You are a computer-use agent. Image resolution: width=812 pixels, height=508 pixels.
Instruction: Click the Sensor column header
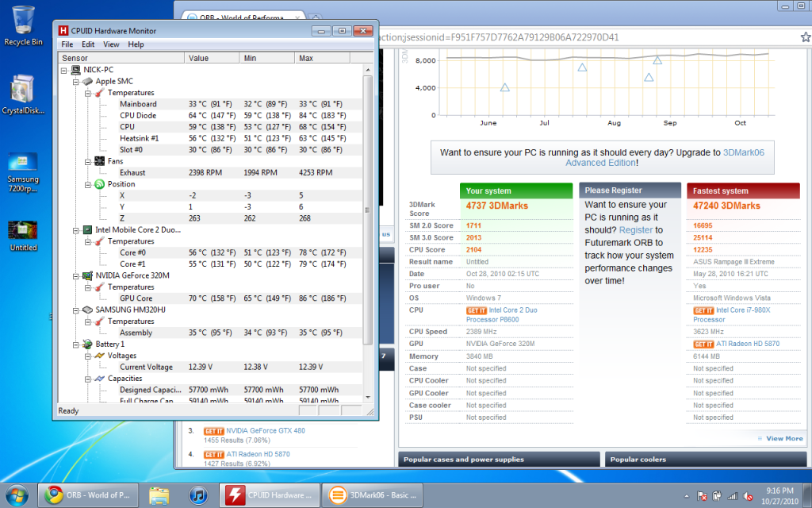tap(121, 58)
